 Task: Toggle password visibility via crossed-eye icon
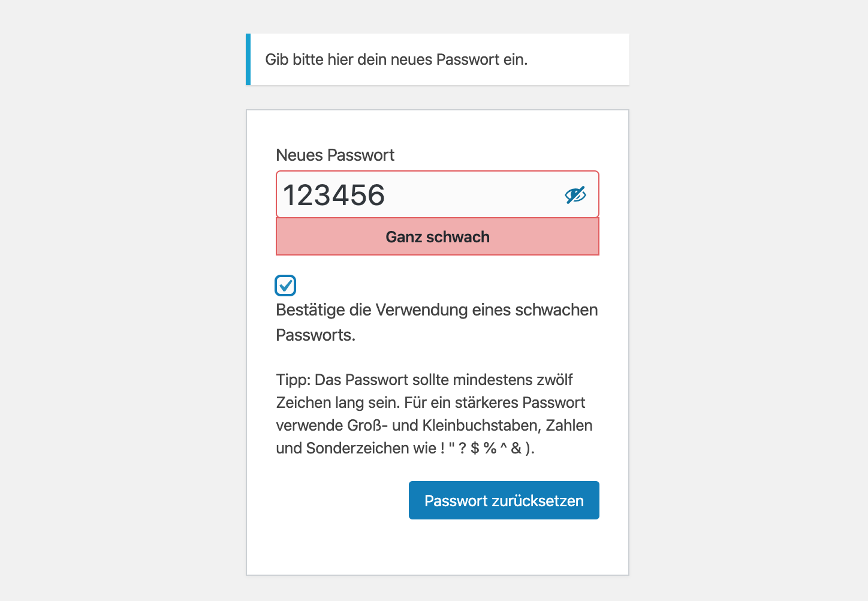[575, 195]
